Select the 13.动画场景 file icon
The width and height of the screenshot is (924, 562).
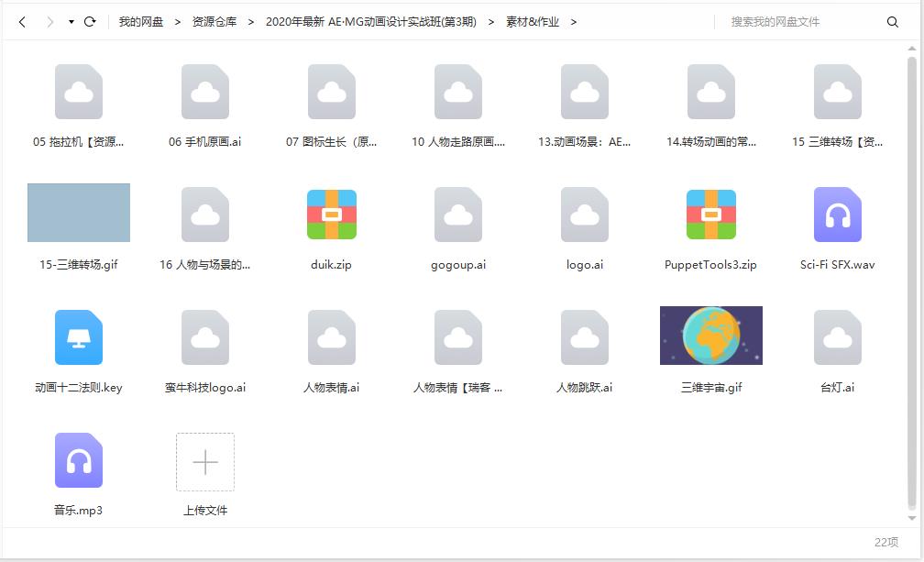point(585,92)
